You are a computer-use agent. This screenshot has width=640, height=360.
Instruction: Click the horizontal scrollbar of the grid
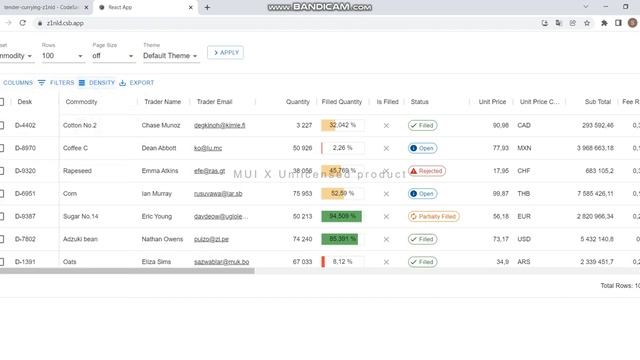(127, 271)
